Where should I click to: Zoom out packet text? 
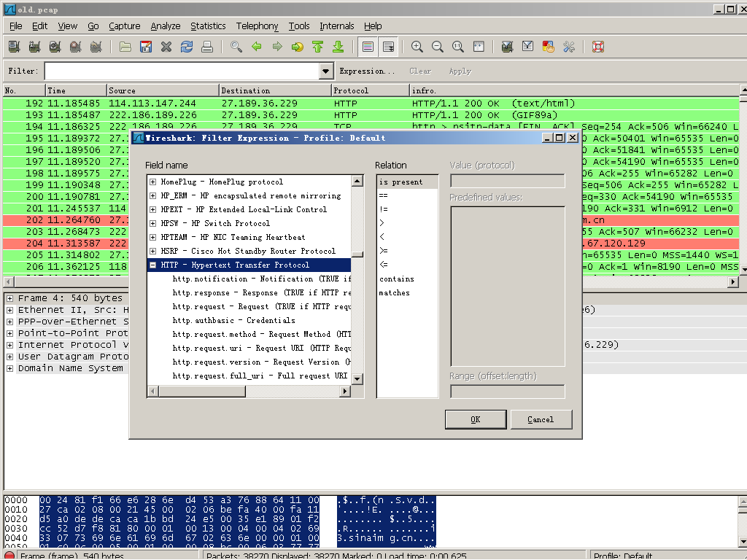438,47
